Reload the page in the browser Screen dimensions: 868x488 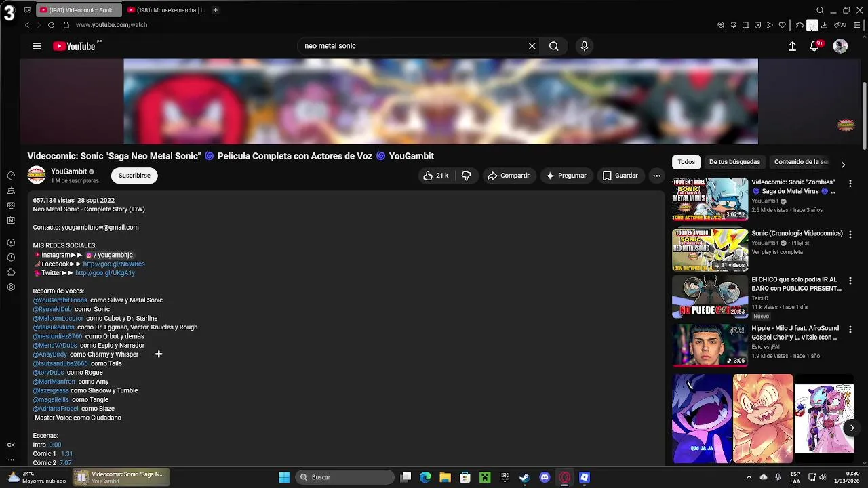[x=51, y=25]
